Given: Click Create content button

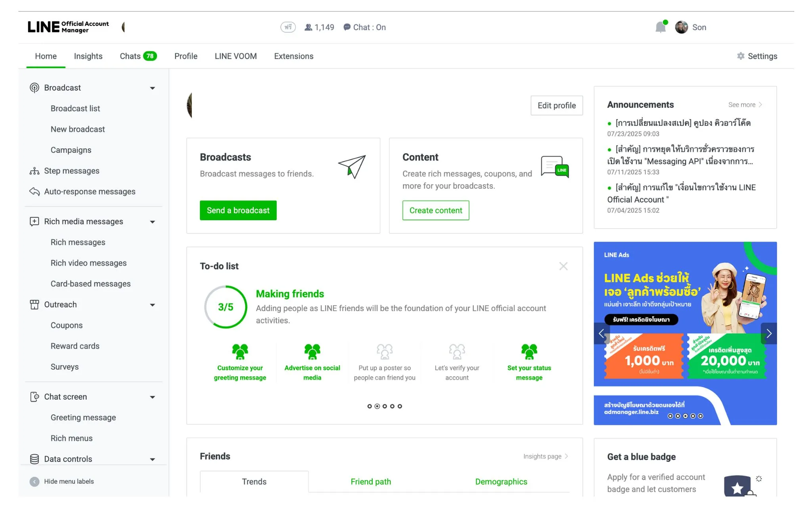Looking at the screenshot, I should 436,210.
